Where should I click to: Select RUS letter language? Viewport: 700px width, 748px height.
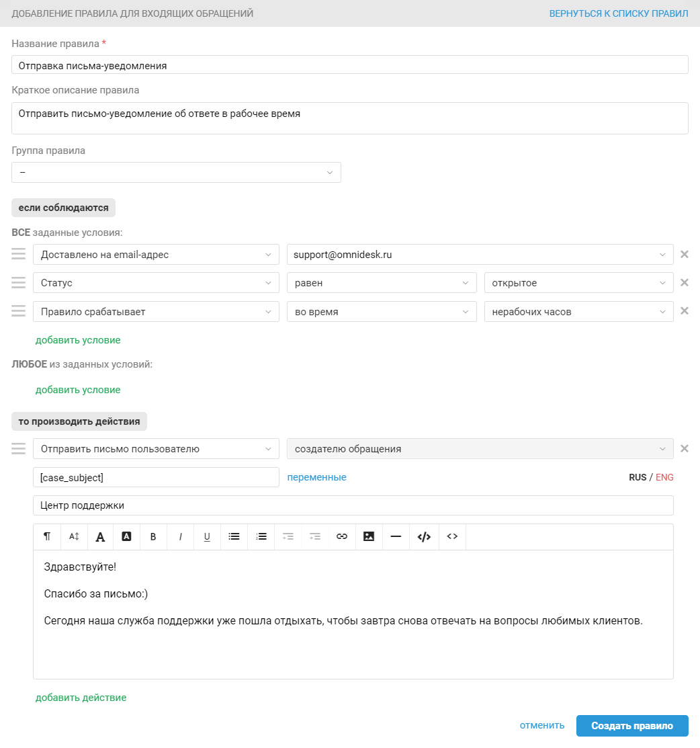pyautogui.click(x=638, y=478)
